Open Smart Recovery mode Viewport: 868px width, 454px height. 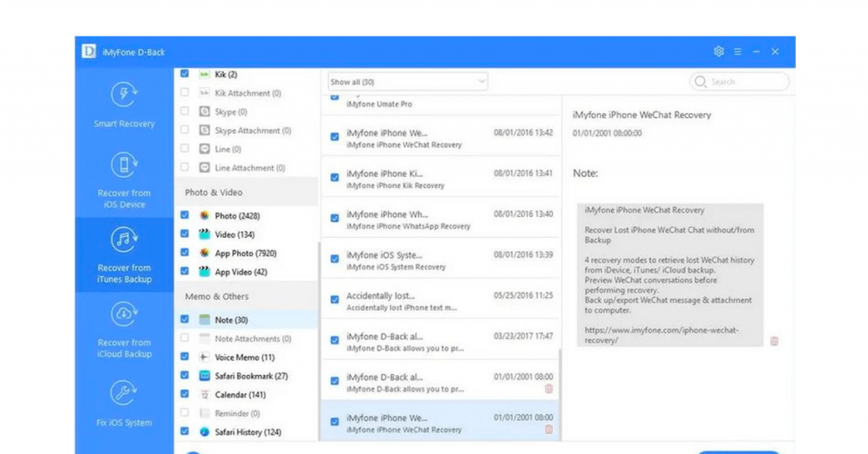click(124, 106)
